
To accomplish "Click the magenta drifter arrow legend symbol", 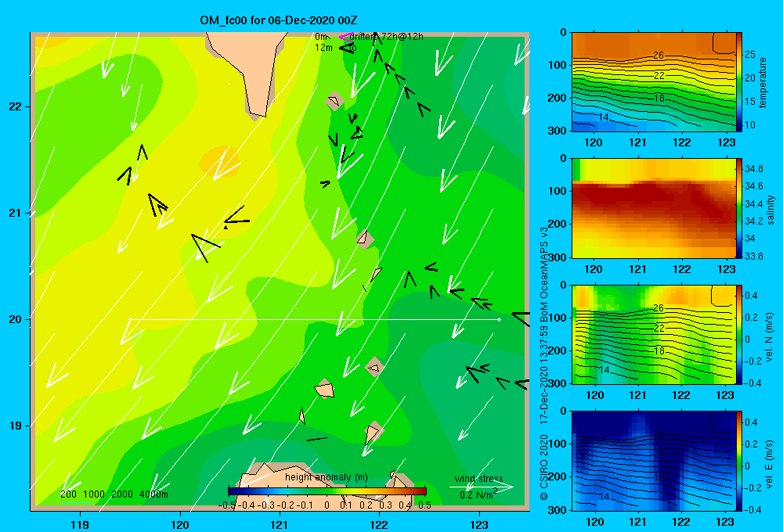I will (345, 37).
